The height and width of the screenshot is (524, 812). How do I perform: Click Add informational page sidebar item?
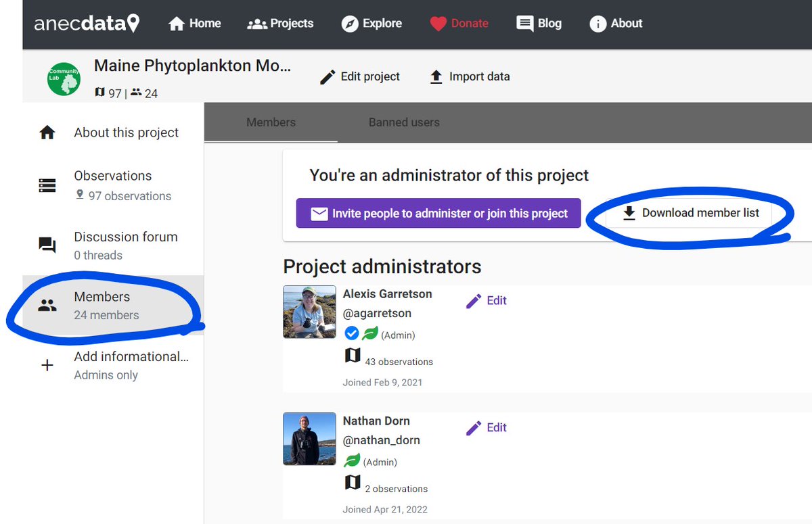tap(113, 365)
